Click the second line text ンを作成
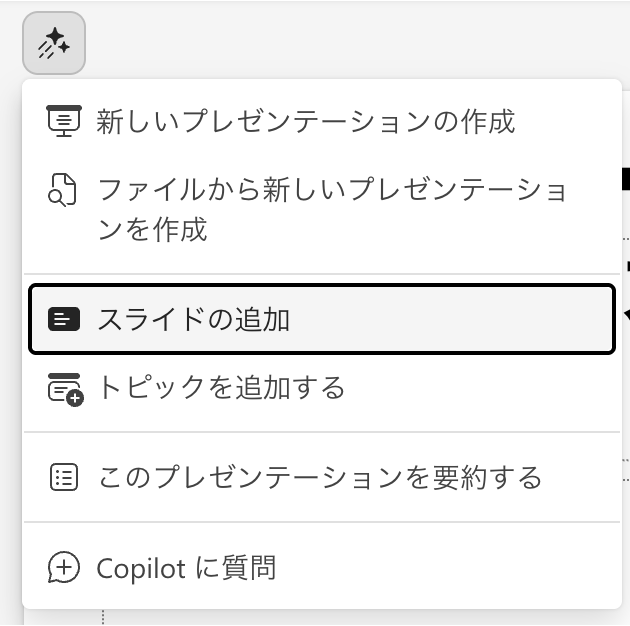Image resolution: width=630 pixels, height=626 pixels. [x=152, y=230]
